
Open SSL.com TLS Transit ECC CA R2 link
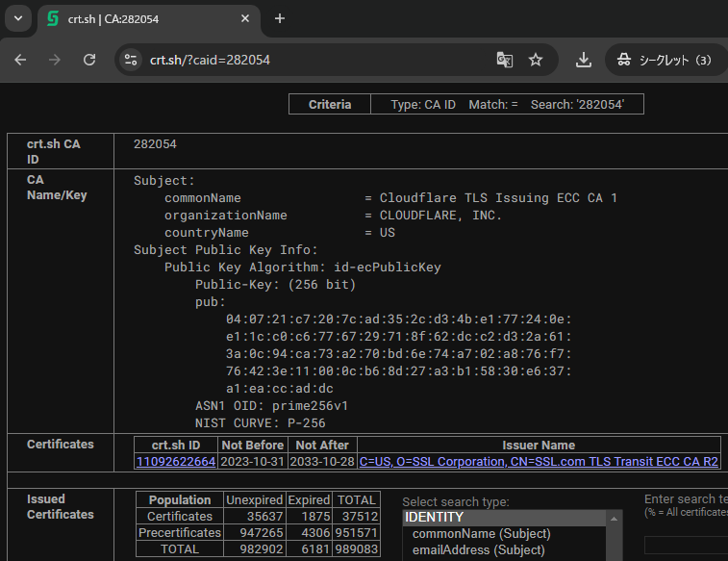[539, 462]
